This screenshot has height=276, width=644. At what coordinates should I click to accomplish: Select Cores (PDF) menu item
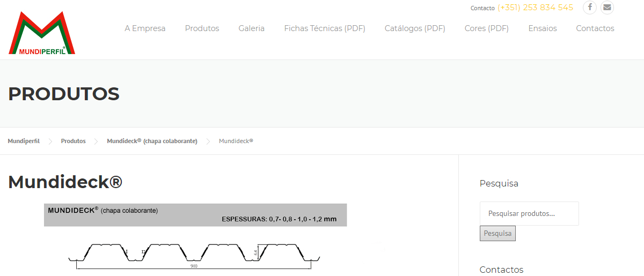click(486, 28)
